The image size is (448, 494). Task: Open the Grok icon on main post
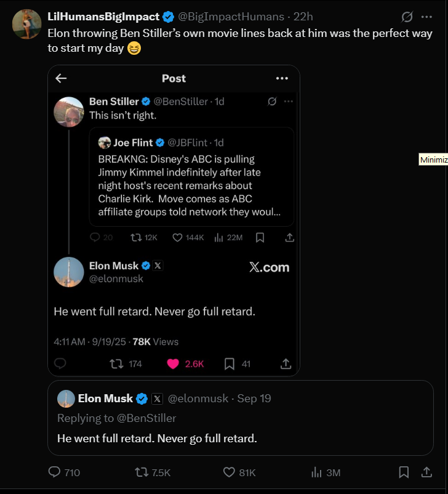pos(407,17)
